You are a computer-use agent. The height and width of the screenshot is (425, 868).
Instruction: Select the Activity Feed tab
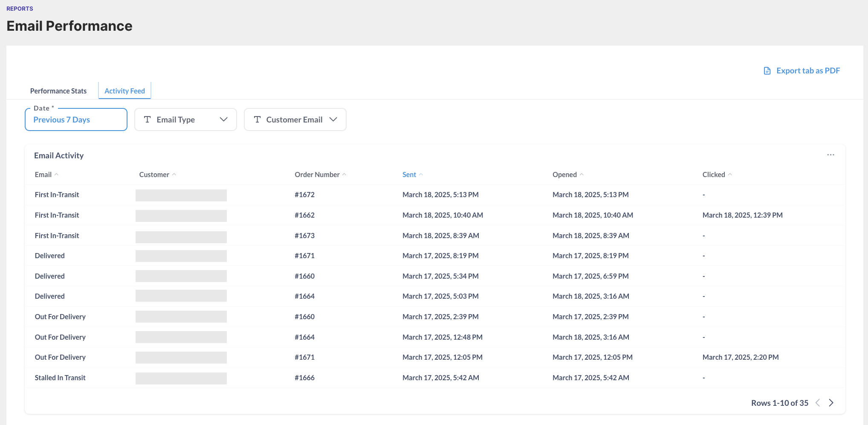click(124, 91)
